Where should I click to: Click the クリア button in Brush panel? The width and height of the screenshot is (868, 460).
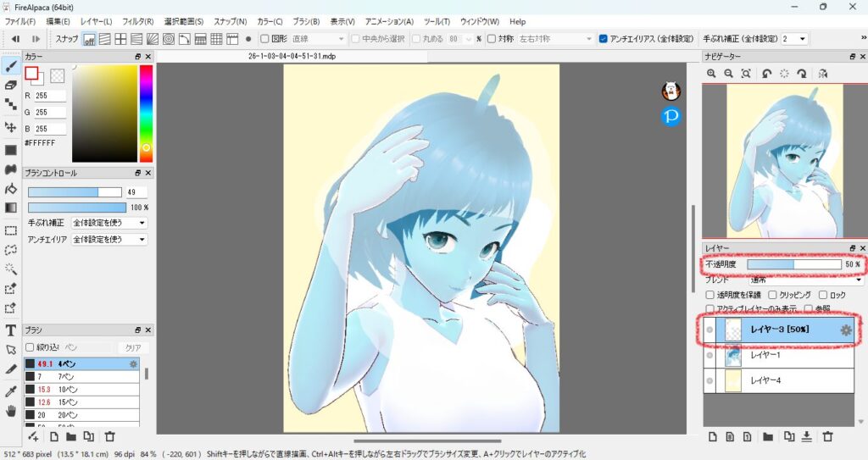pyautogui.click(x=133, y=347)
